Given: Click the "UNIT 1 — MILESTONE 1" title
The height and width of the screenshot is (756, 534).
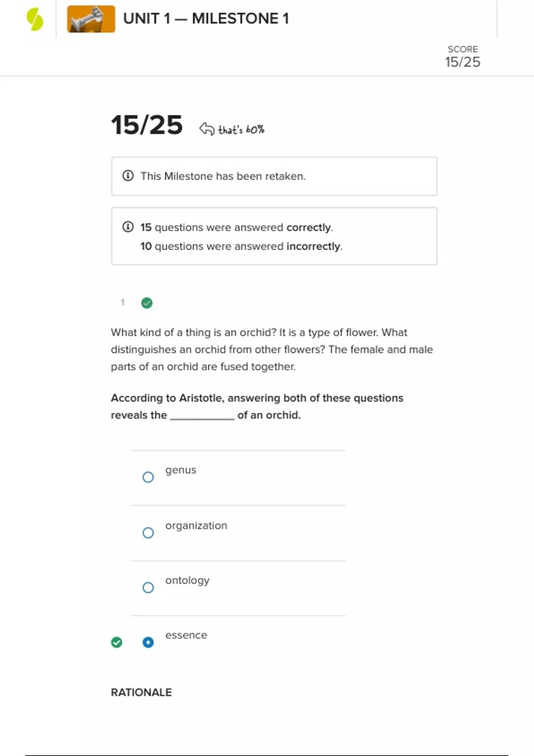Looking at the screenshot, I should 206,19.
